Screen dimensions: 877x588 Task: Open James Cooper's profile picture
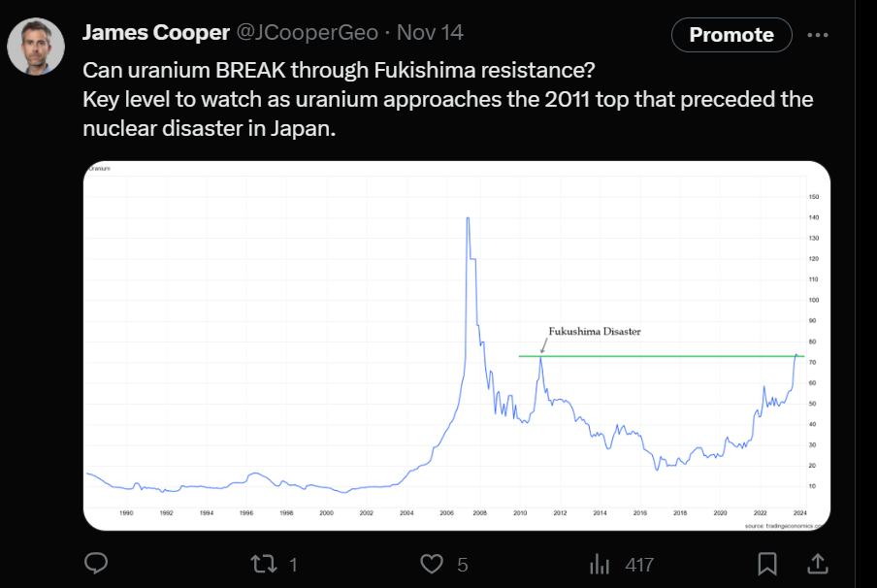pyautogui.click(x=37, y=46)
